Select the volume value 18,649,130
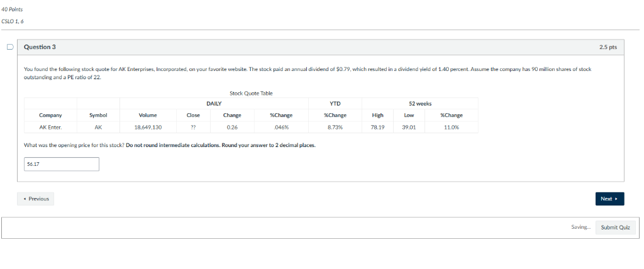The image size is (644, 269). tap(148, 128)
